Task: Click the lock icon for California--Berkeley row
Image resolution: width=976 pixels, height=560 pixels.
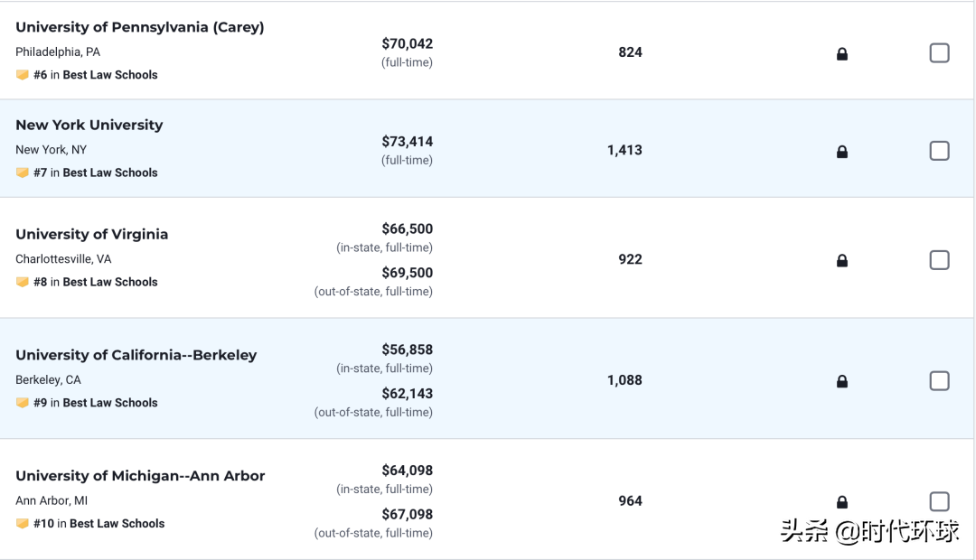Action: (x=842, y=382)
